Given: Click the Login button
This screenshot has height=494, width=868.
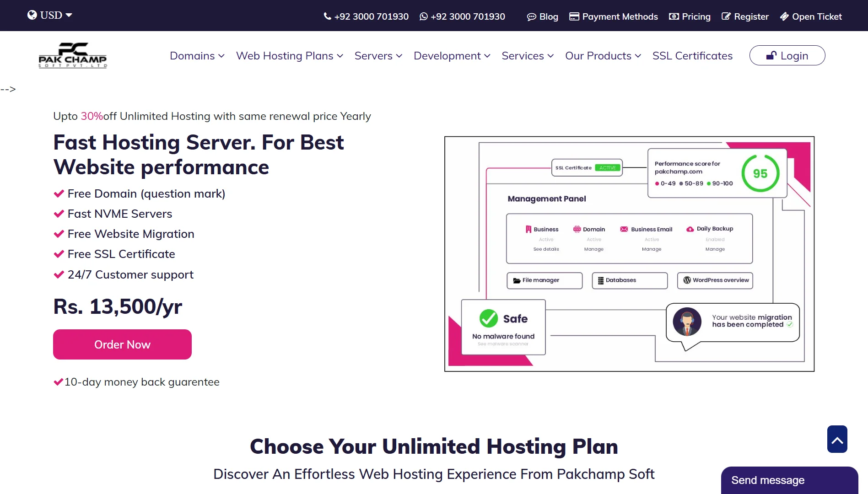Looking at the screenshot, I should (x=787, y=55).
